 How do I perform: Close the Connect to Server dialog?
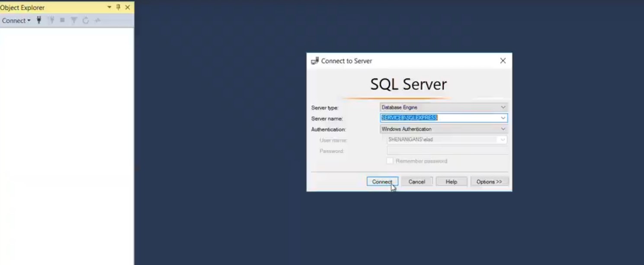[503, 61]
